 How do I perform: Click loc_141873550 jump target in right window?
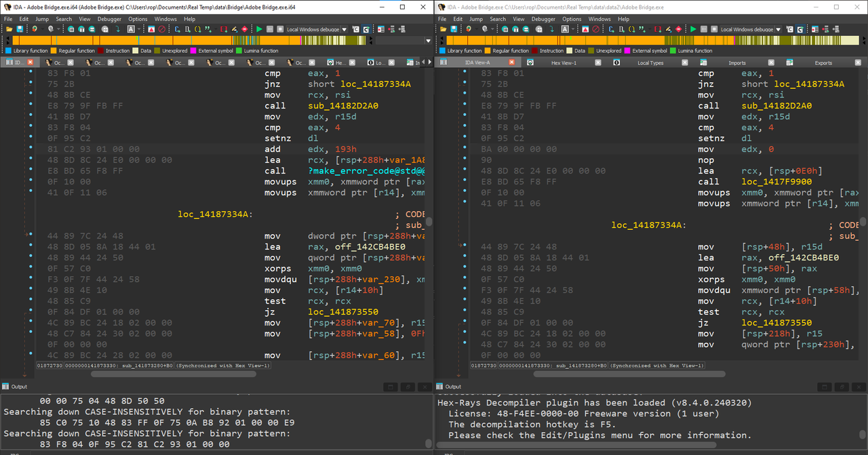click(776, 323)
